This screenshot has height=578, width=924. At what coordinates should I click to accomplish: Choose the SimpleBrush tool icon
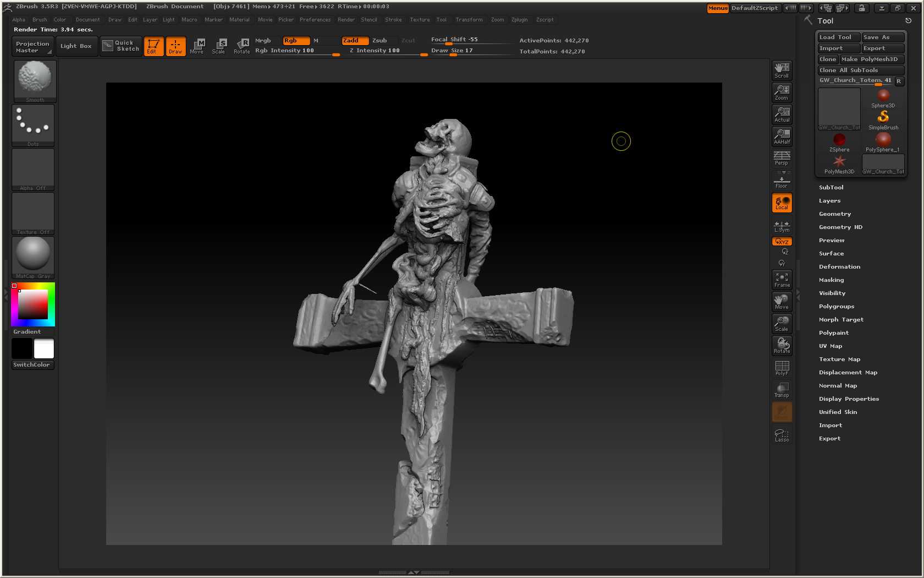[883, 119]
